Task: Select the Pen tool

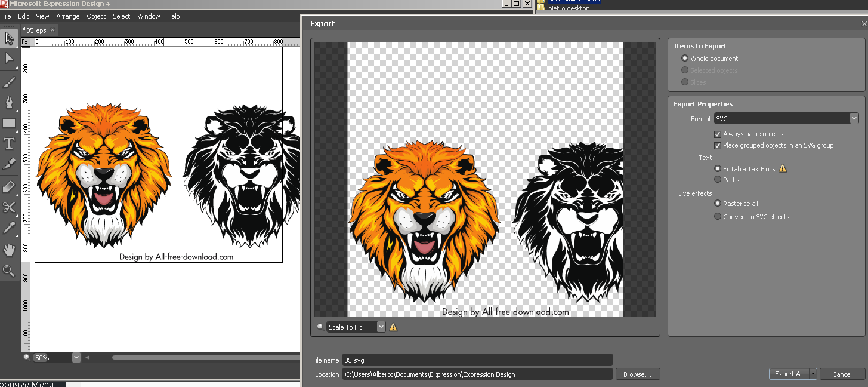Action: [9, 102]
